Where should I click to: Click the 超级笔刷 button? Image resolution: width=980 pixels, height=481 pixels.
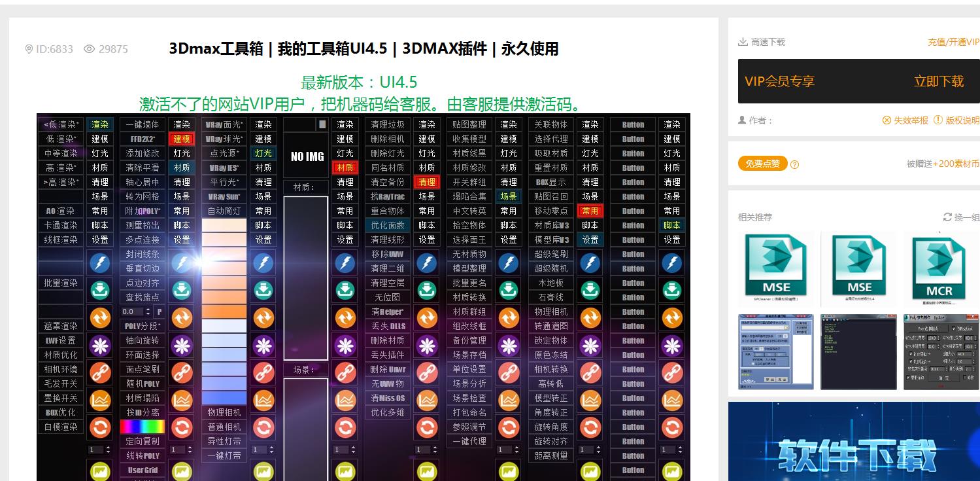point(551,254)
